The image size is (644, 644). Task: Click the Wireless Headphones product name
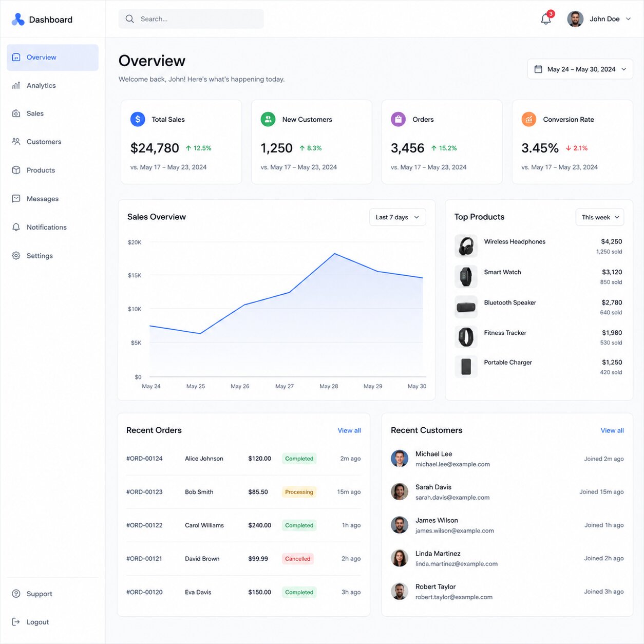pyautogui.click(x=515, y=242)
